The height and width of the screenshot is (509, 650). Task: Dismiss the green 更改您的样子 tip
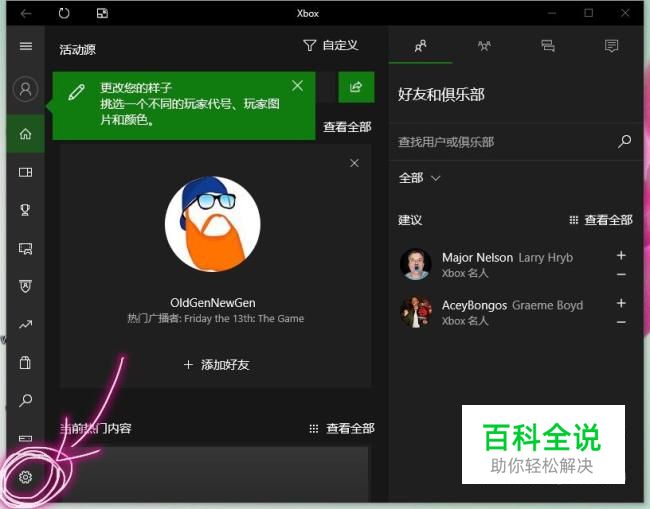[297, 86]
